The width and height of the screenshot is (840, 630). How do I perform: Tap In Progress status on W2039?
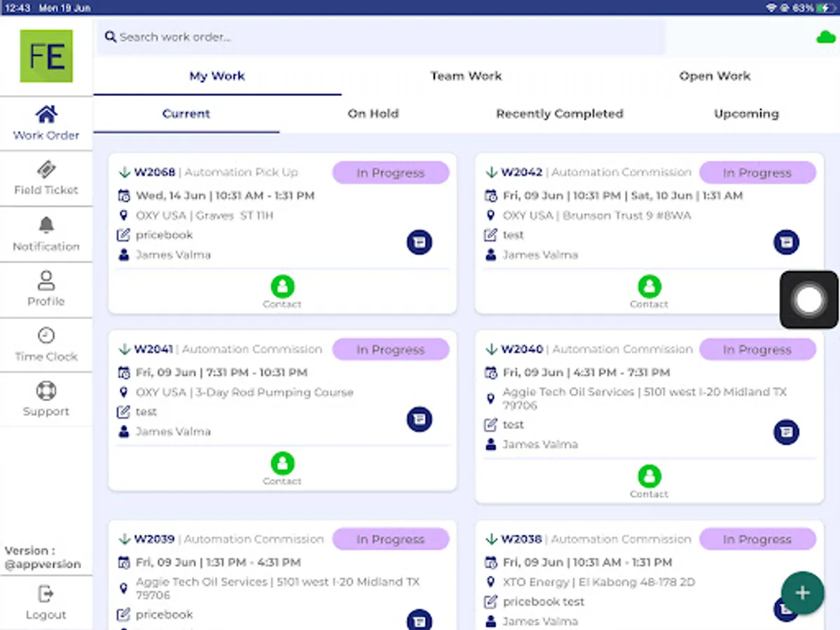[391, 539]
